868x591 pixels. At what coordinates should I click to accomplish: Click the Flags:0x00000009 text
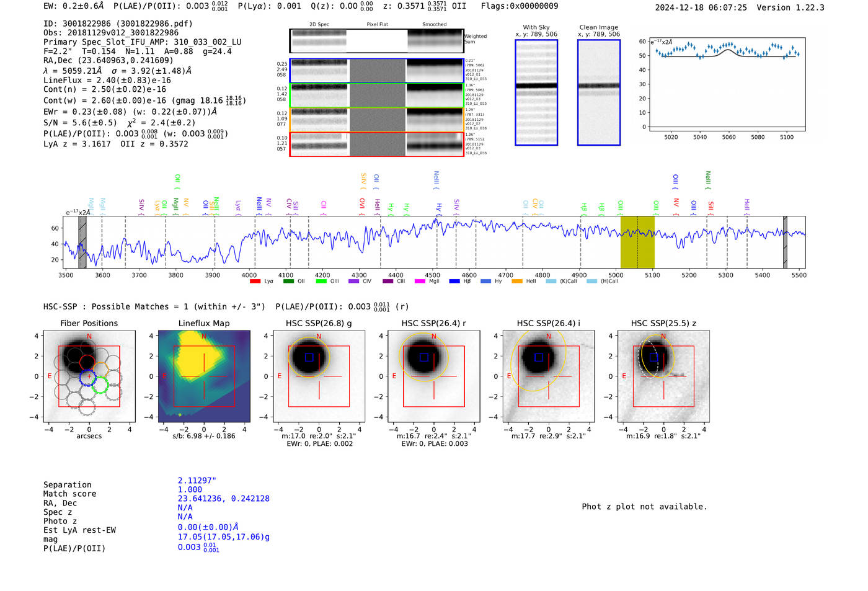pyautogui.click(x=520, y=6)
